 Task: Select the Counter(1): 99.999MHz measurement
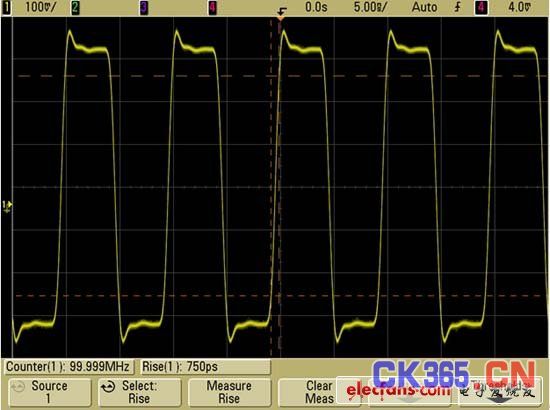[68, 367]
